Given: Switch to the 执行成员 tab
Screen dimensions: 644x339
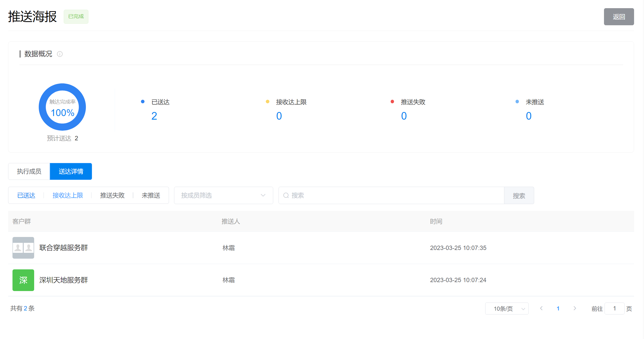Looking at the screenshot, I should (x=29, y=171).
